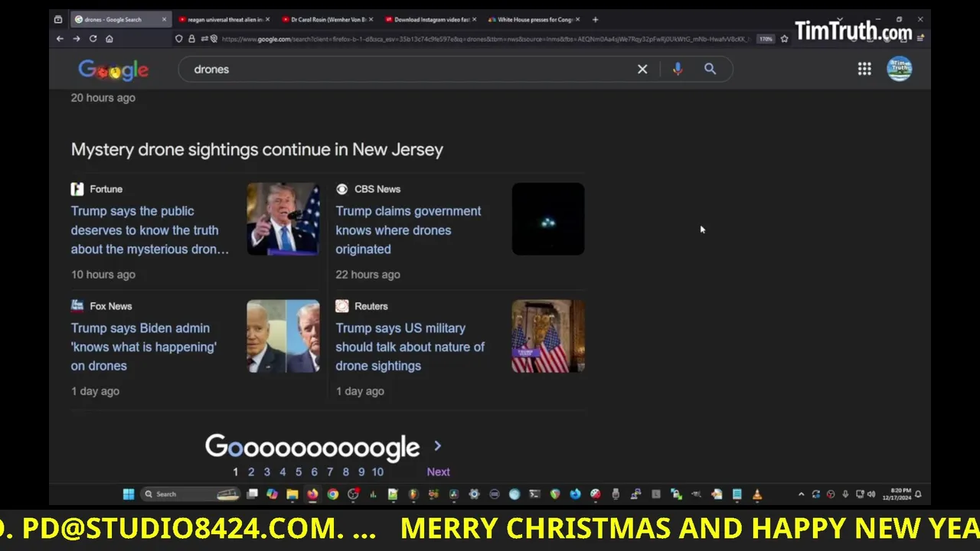Image resolution: width=980 pixels, height=551 pixels.
Task: Open the CBS News story's dark drone thumbnail
Action: coord(548,219)
